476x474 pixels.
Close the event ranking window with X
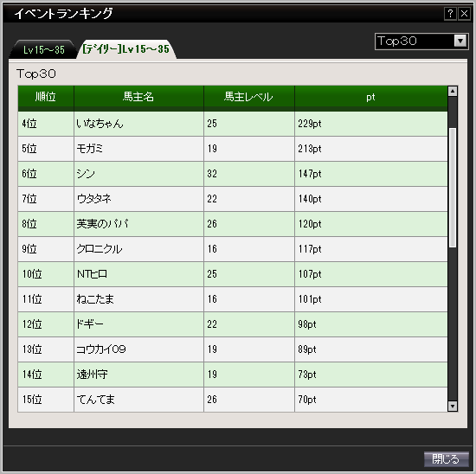464,14
